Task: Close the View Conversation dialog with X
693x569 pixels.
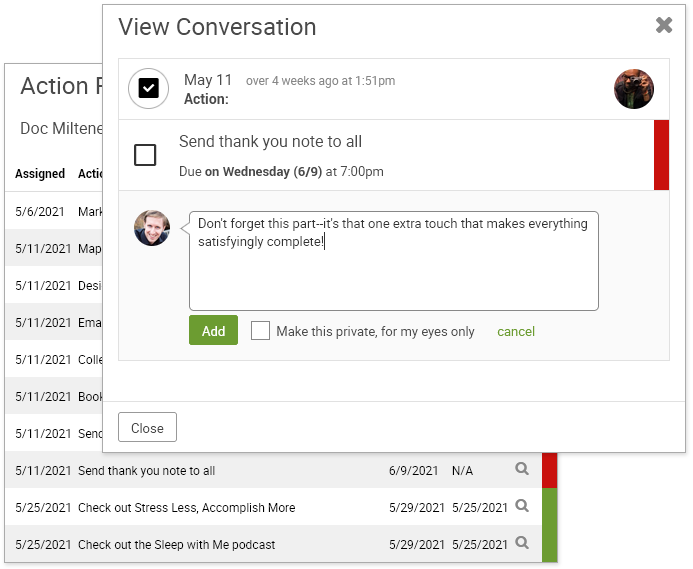Action: (664, 26)
